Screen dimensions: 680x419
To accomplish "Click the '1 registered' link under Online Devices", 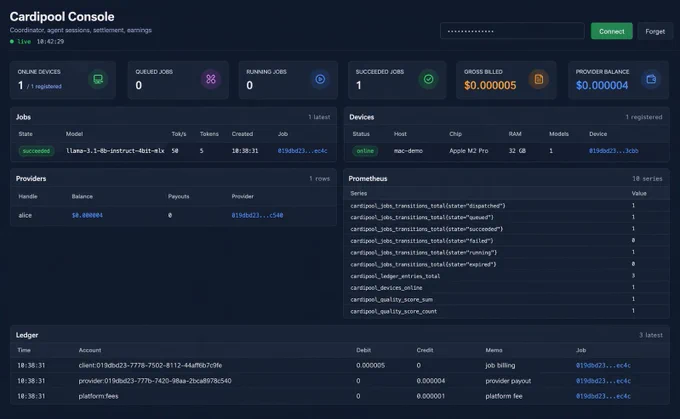I will [x=46, y=86].
